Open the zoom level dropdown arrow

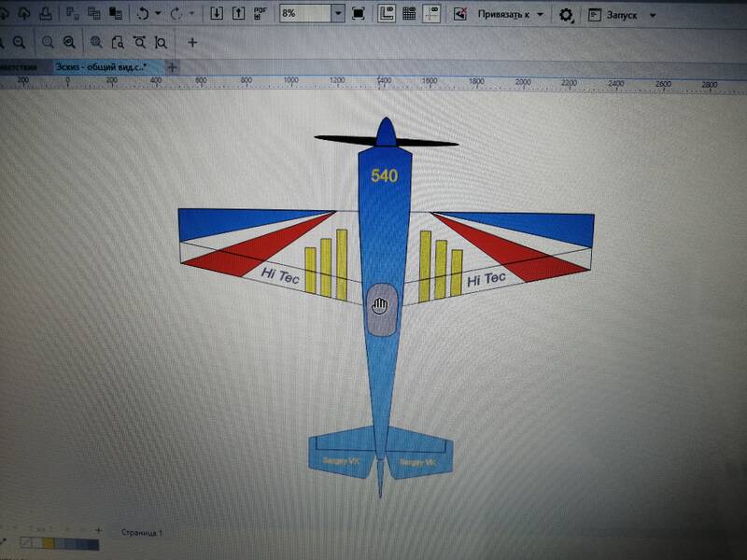[x=337, y=14]
